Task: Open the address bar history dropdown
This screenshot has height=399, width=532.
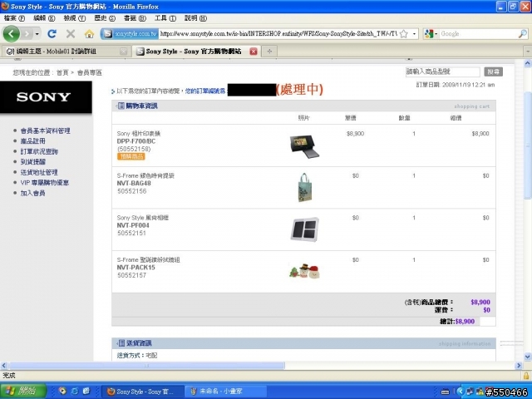Action: [414, 33]
